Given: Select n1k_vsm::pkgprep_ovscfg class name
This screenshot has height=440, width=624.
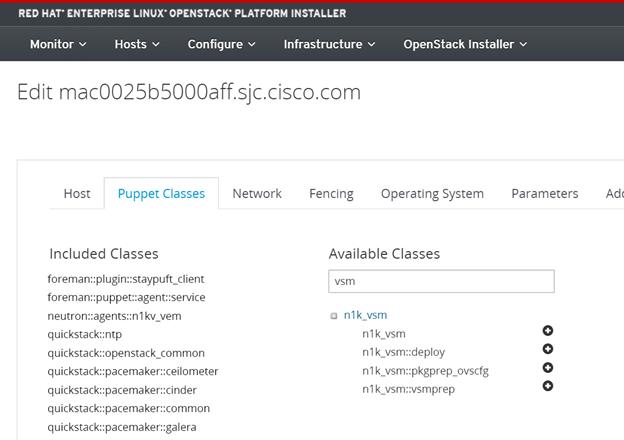Looking at the screenshot, I should [x=425, y=371].
